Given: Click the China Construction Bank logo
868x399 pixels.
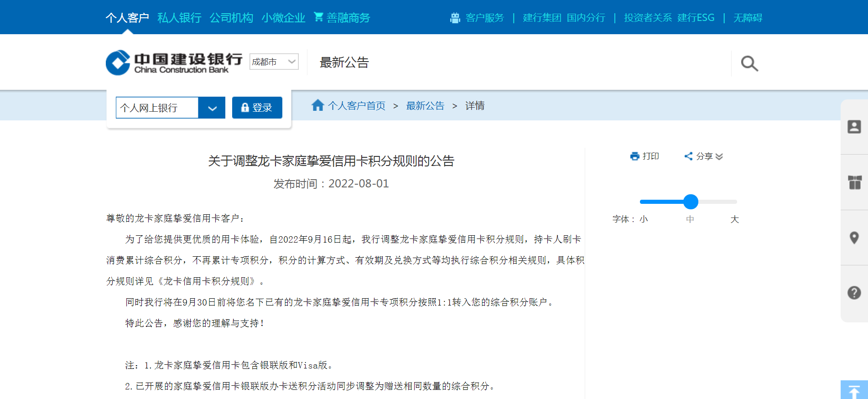Looking at the screenshot, I should [x=174, y=62].
